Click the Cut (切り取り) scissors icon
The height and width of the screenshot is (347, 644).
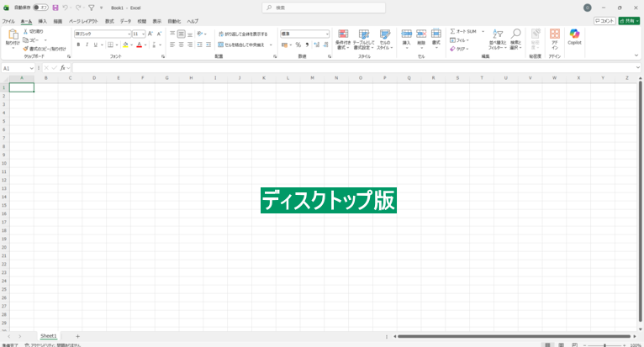click(25, 31)
